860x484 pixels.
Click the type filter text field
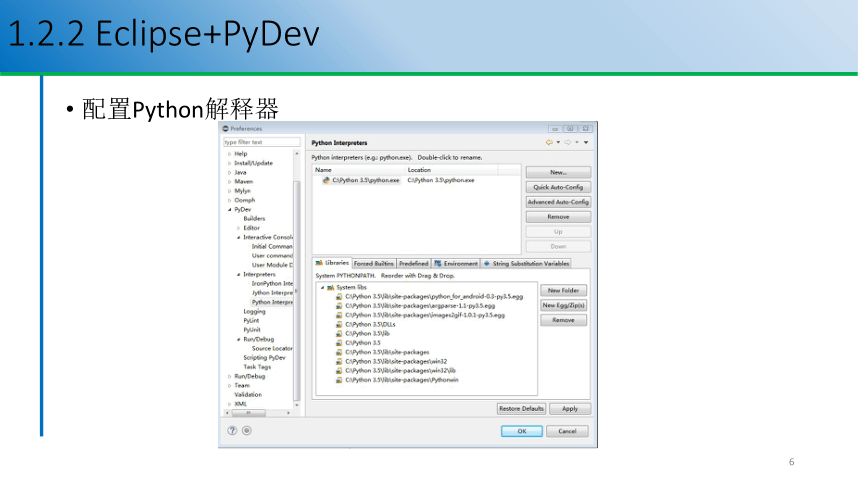262,142
